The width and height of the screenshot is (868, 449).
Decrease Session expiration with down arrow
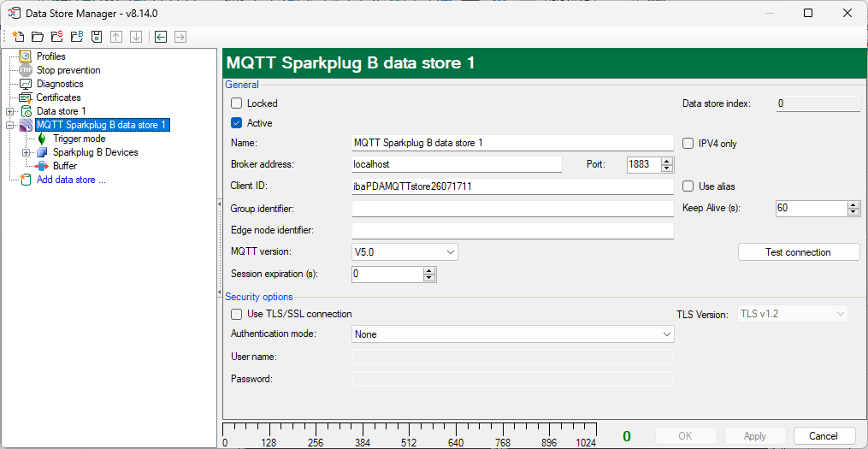click(x=429, y=277)
